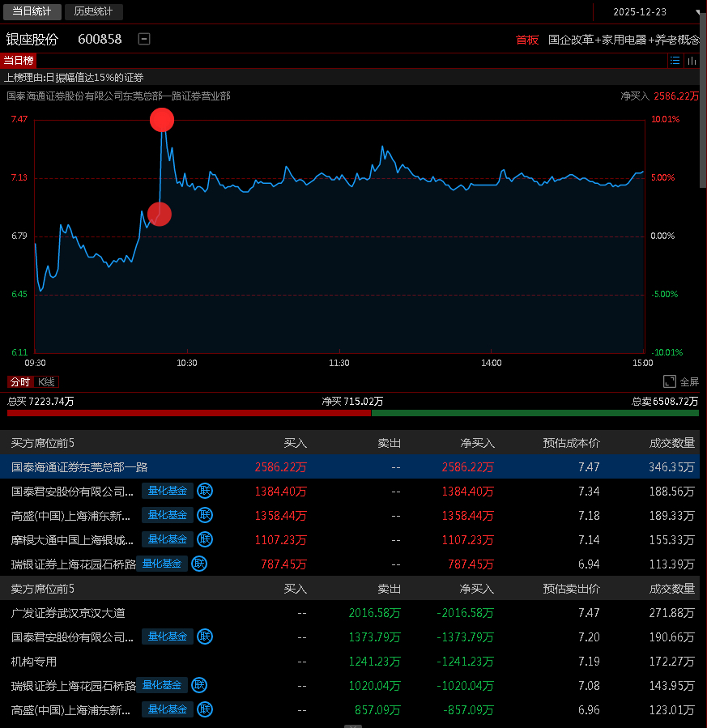Click the 全屏 label
This screenshot has height=728, width=707.
(689, 382)
